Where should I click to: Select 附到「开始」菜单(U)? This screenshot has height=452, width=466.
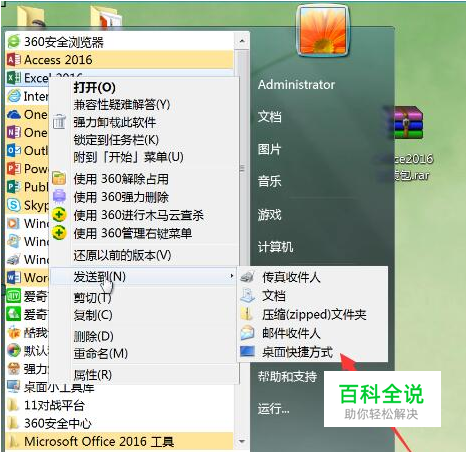(x=129, y=157)
